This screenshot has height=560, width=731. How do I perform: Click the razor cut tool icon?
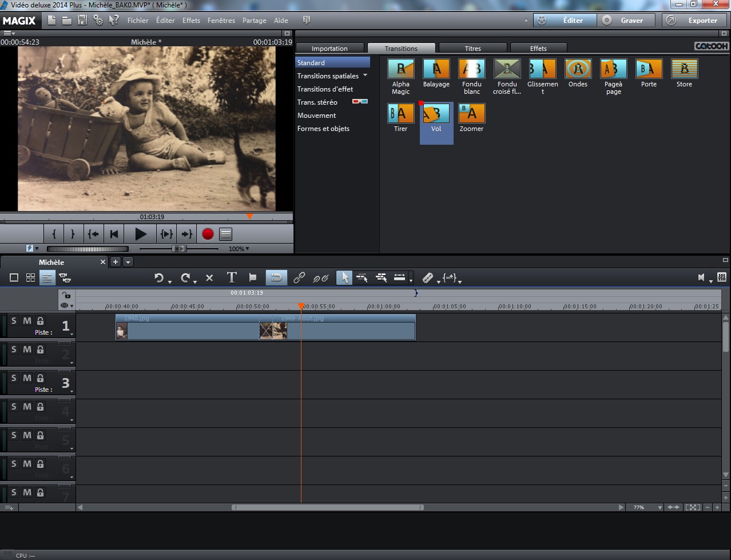[x=428, y=278]
